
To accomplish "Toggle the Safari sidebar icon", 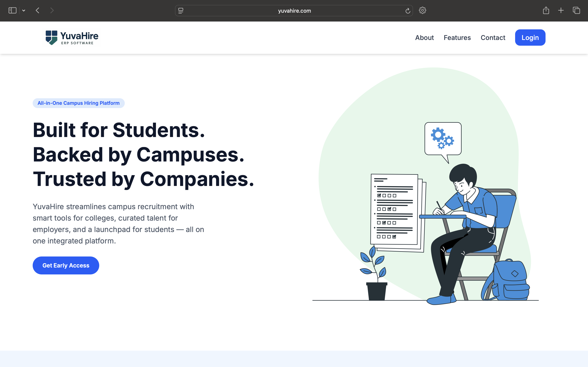I will pyautogui.click(x=12, y=10).
